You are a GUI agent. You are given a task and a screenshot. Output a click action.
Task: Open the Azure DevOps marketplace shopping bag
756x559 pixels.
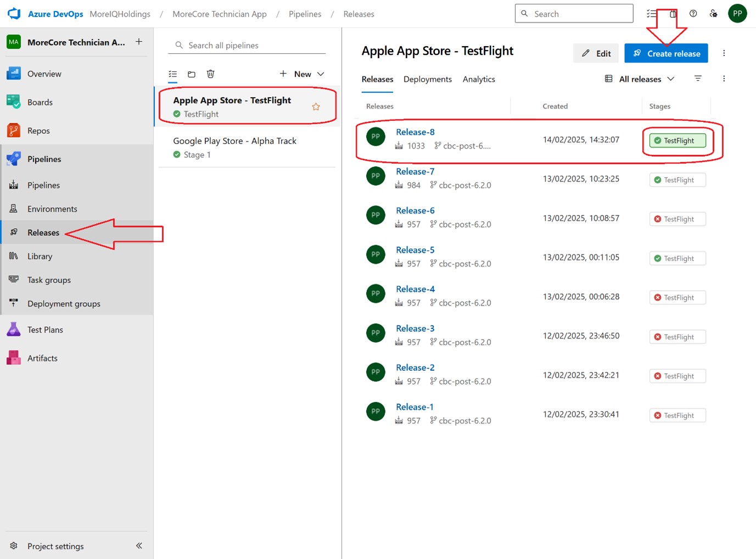click(x=673, y=13)
